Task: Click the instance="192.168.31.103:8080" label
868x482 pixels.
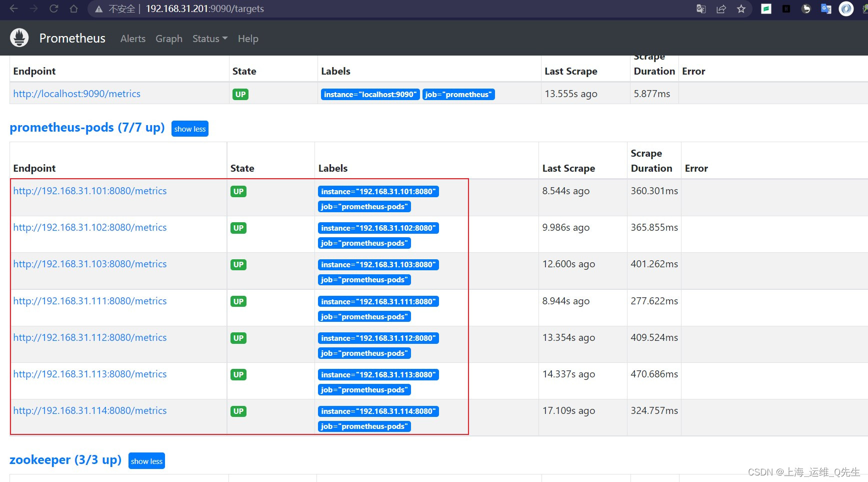Action: (x=378, y=264)
